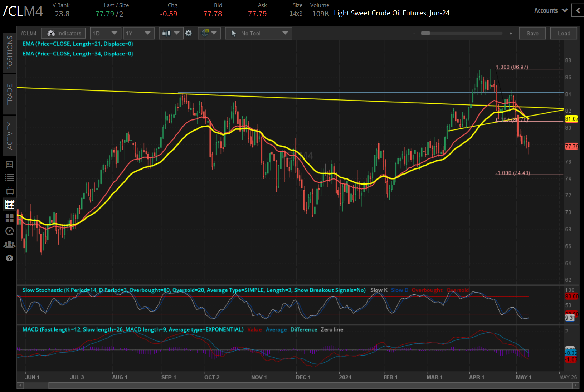Open the TV/live media icon in sidebar
Viewport: 584px width, 392px height.
(x=10, y=191)
